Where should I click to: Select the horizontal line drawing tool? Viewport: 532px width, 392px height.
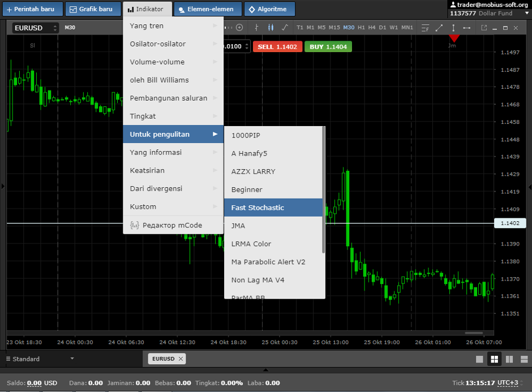click(467, 28)
